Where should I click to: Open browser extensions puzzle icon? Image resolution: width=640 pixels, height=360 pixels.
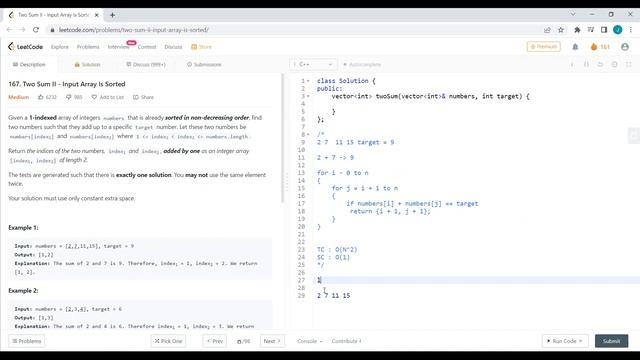pos(577,30)
